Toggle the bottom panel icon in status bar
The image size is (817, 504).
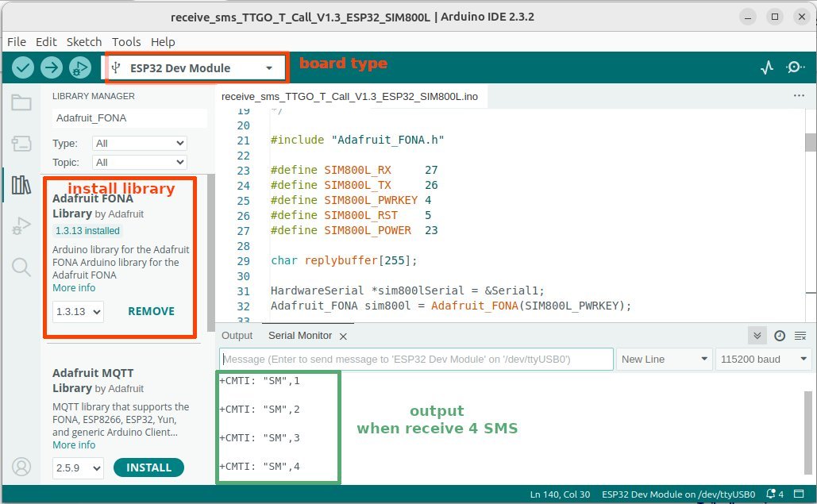tap(799, 494)
